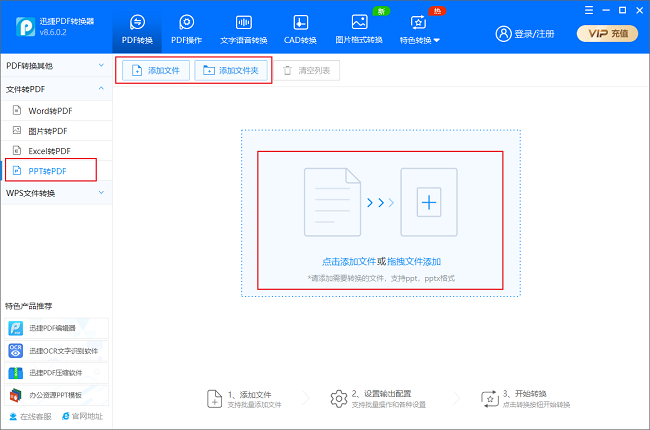Image resolution: width=650 pixels, height=430 pixels.
Task: Click 添加文件夹 button
Action: pos(231,70)
